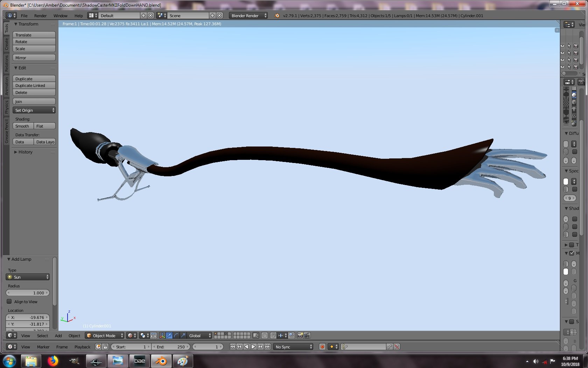The width and height of the screenshot is (588, 368).
Task: Toggle use preview range clock icon
Action: [98, 347]
